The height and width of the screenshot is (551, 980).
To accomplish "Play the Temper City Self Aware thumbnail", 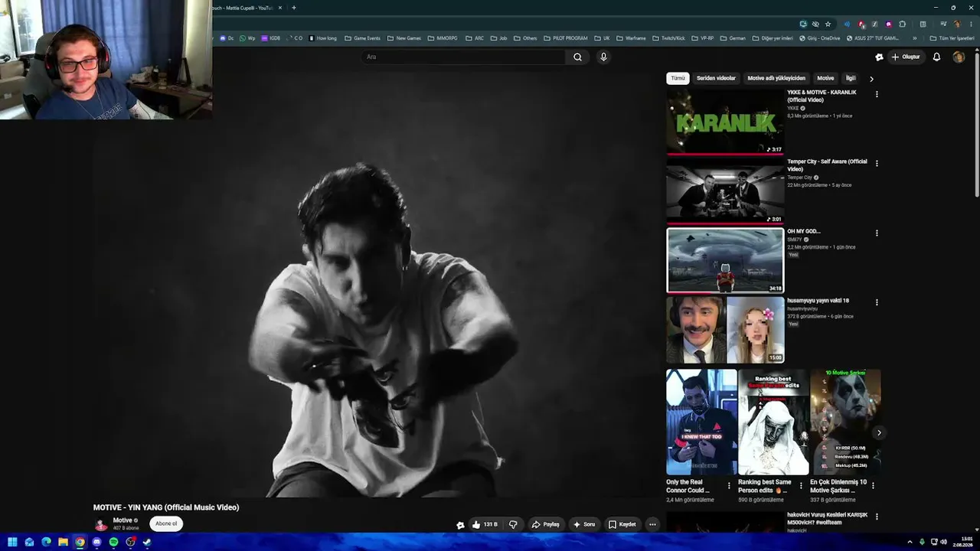I will pos(725,191).
